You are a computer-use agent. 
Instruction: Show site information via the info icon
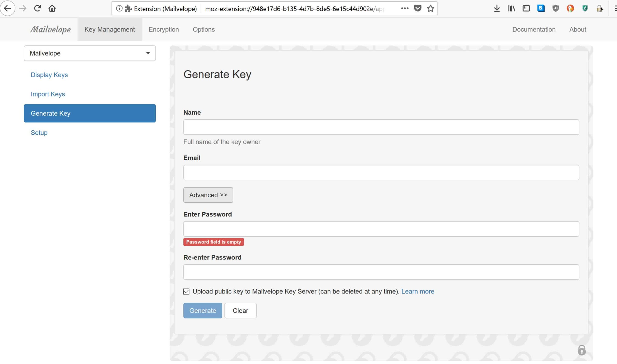[x=119, y=9]
